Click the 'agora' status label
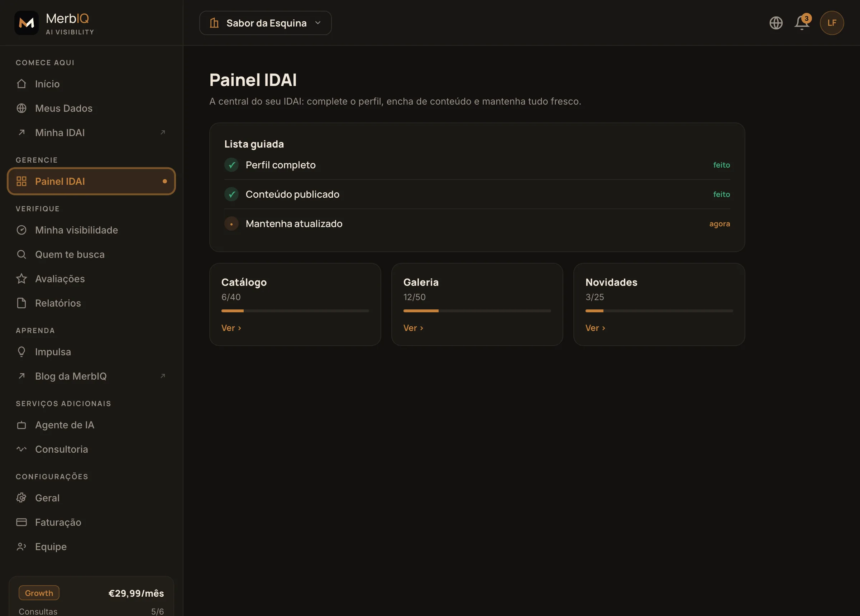Image resolution: width=860 pixels, height=616 pixels. [x=719, y=223]
